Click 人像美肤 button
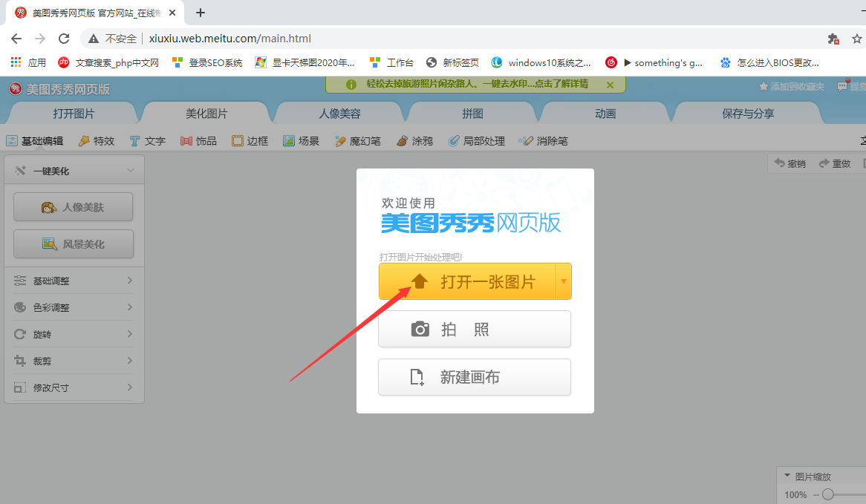This screenshot has width=866, height=504. tap(74, 207)
